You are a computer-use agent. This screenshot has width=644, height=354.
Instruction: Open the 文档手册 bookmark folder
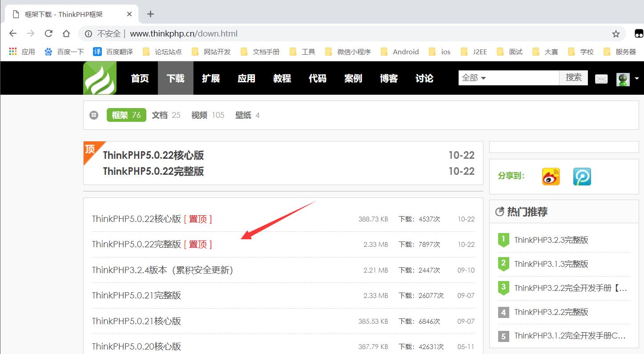click(260, 52)
